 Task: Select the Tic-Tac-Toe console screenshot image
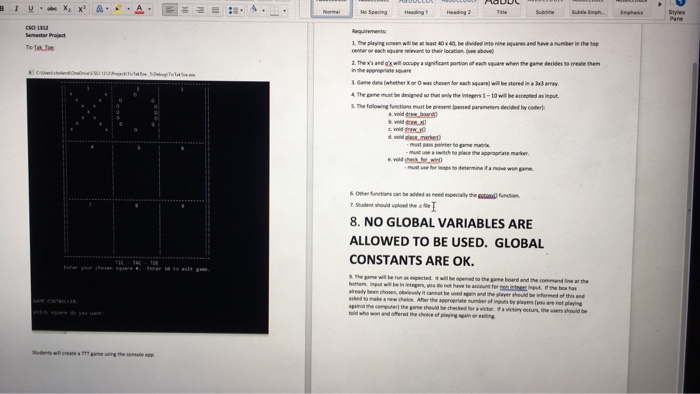pos(148,206)
